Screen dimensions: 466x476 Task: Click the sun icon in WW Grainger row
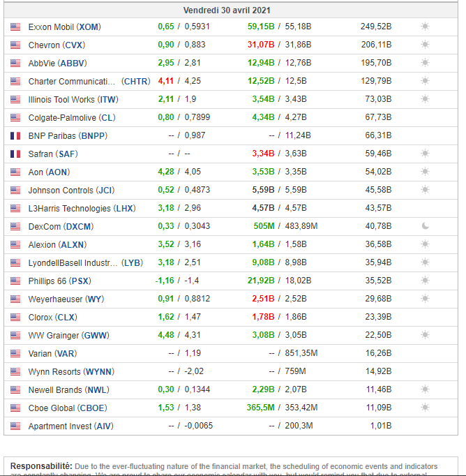[425, 335]
